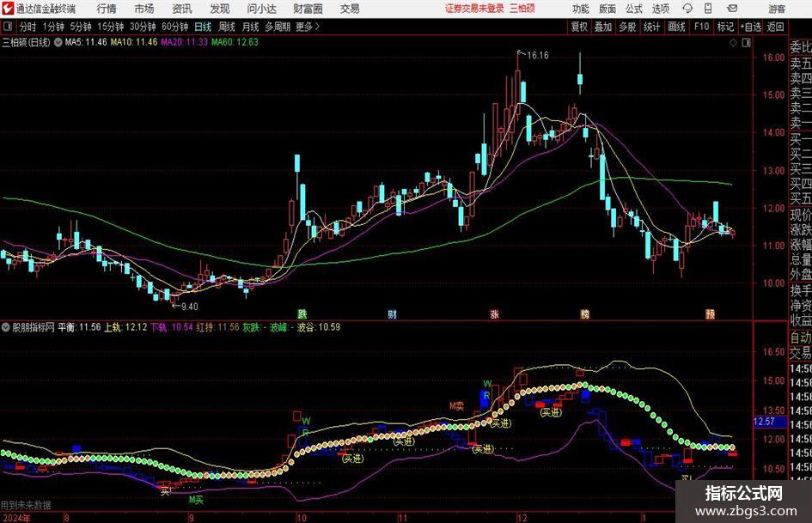Screen dimensions: 812x523
Task: Click the 榜 event marker below chart
Action: point(585,313)
